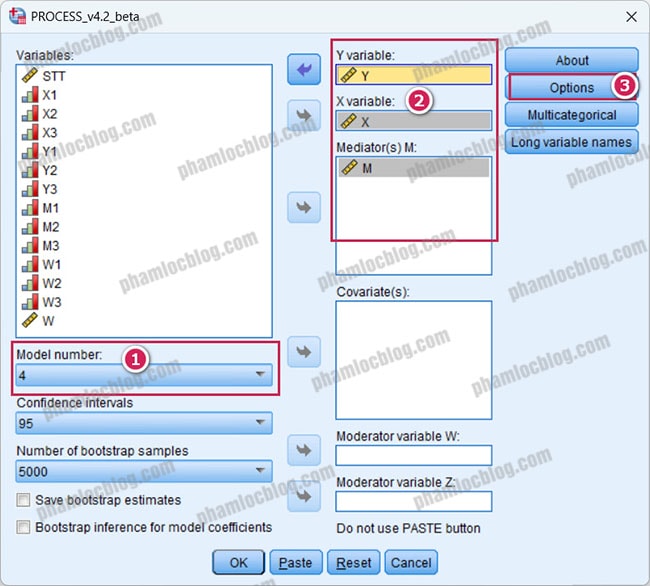Image resolution: width=650 pixels, height=586 pixels.
Task: Click the arrow button beside Mediator(s) M
Action: [x=304, y=207]
